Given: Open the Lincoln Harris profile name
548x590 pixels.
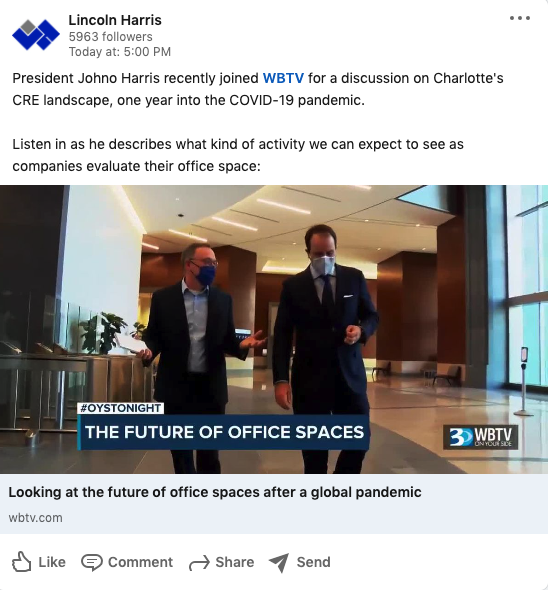Looking at the screenshot, I should (115, 20).
